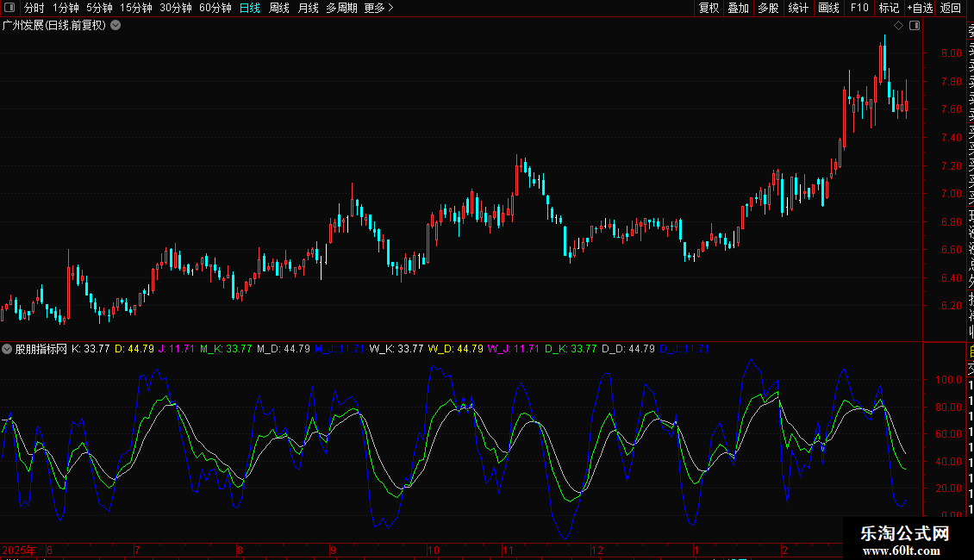Click the diamond marker icon above chart

click(898, 26)
